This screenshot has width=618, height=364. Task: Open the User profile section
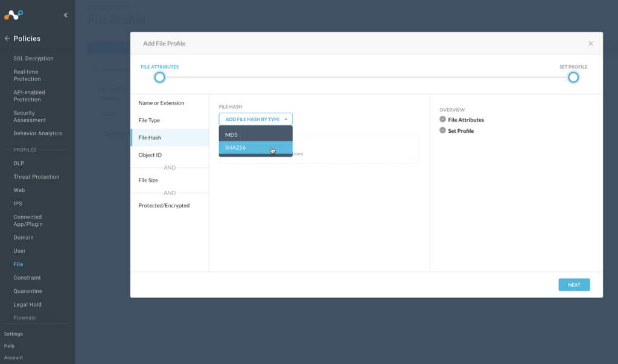[x=19, y=251]
